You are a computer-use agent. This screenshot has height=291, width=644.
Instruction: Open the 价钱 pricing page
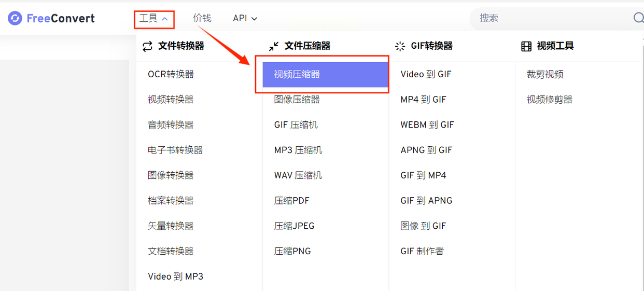[202, 18]
